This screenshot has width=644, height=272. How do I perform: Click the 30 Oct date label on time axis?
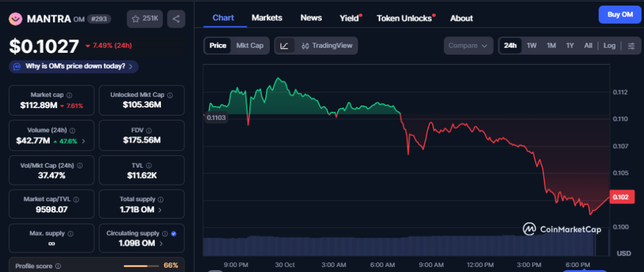pos(285,264)
